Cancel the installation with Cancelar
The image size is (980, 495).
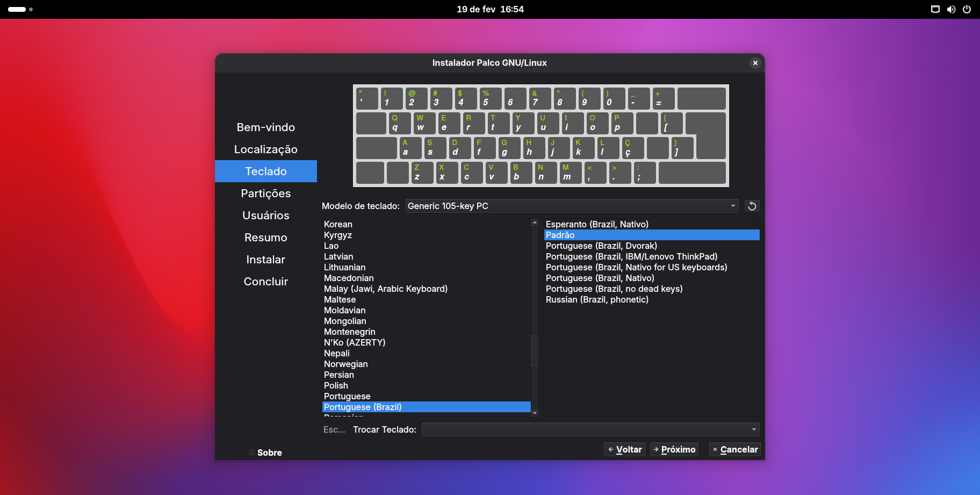(x=734, y=449)
